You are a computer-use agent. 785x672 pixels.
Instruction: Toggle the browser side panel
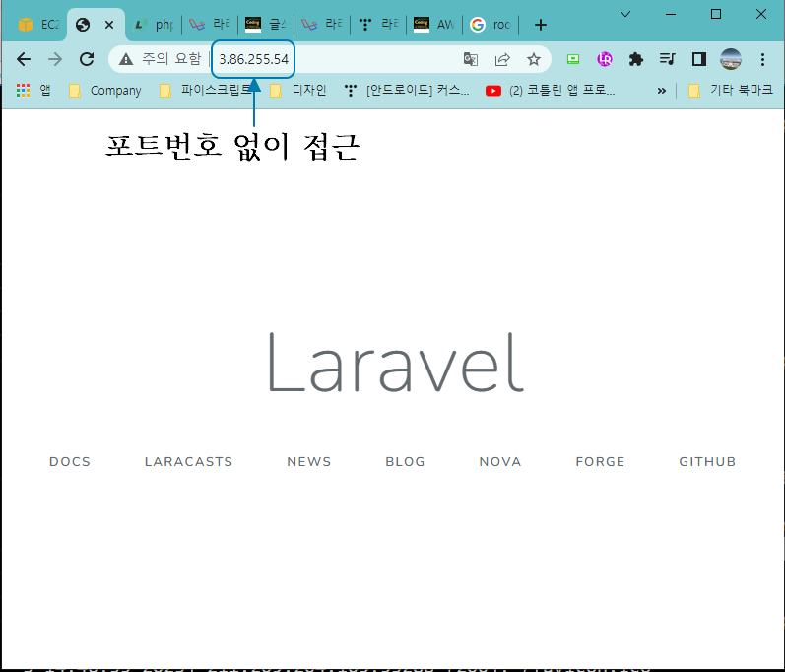click(x=699, y=59)
